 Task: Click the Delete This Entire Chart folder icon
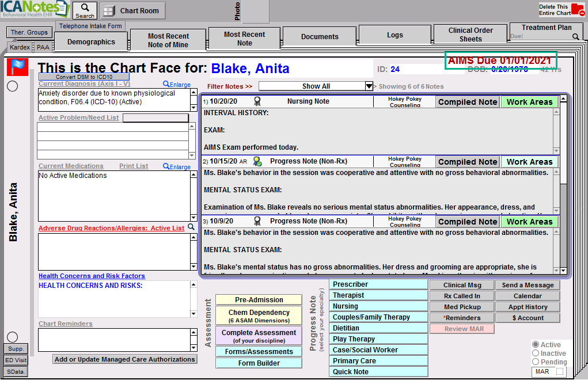(577, 10)
